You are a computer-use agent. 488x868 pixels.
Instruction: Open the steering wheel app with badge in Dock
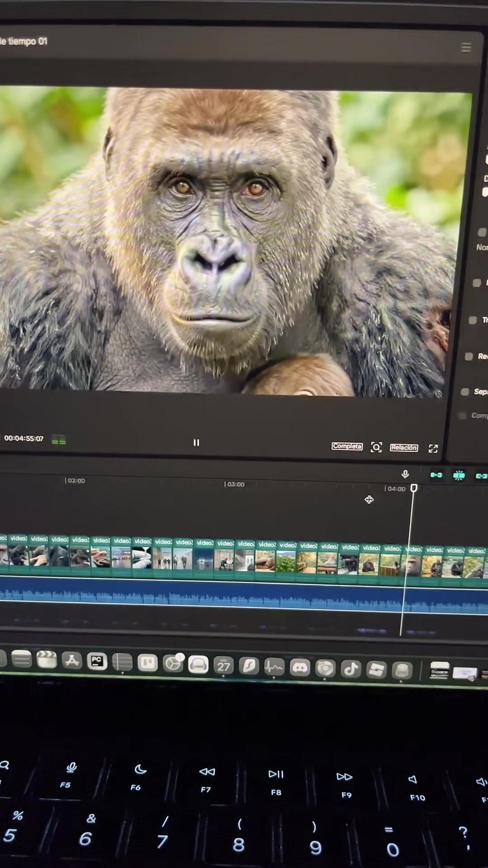tap(173, 664)
